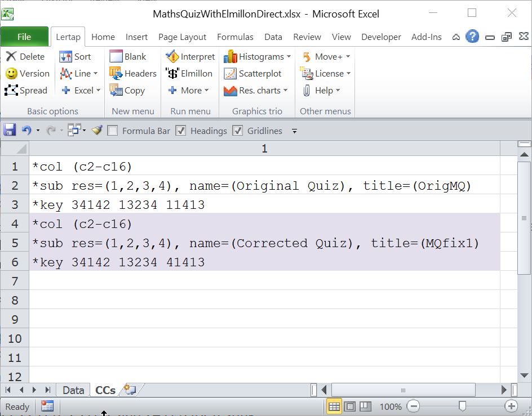Run the Interpret option
Image resolution: width=532 pixels, height=416 pixels.
click(172, 57)
